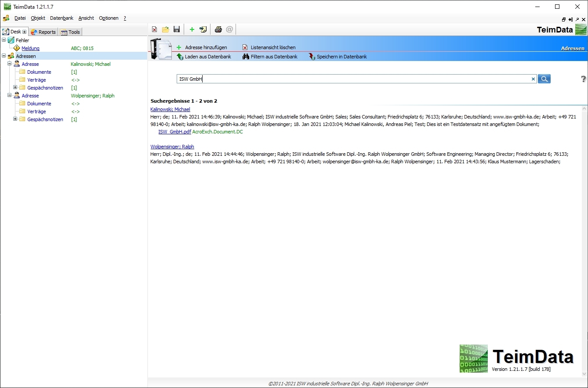
Task: Click the magnifier search button
Action: pyautogui.click(x=544, y=79)
